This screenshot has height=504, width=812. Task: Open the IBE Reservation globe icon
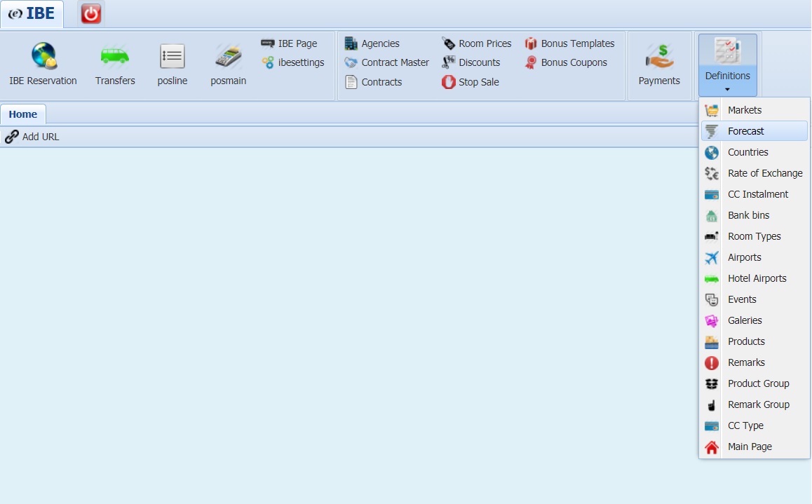pos(43,56)
